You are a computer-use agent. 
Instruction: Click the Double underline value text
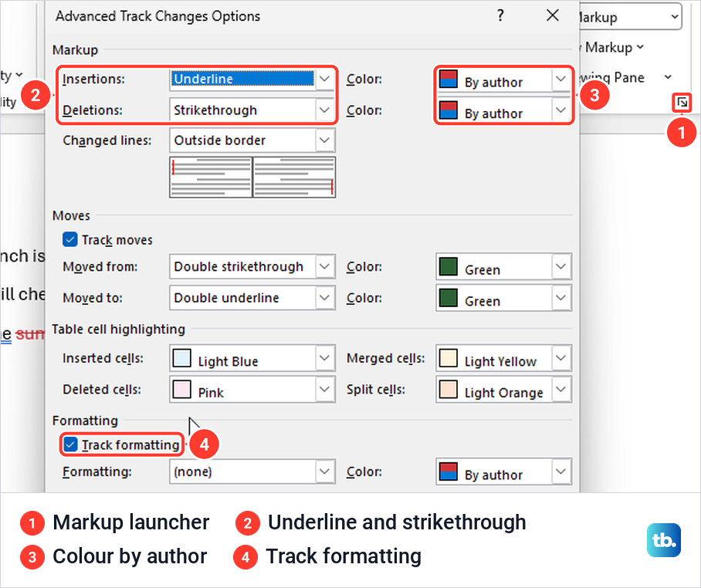click(227, 298)
